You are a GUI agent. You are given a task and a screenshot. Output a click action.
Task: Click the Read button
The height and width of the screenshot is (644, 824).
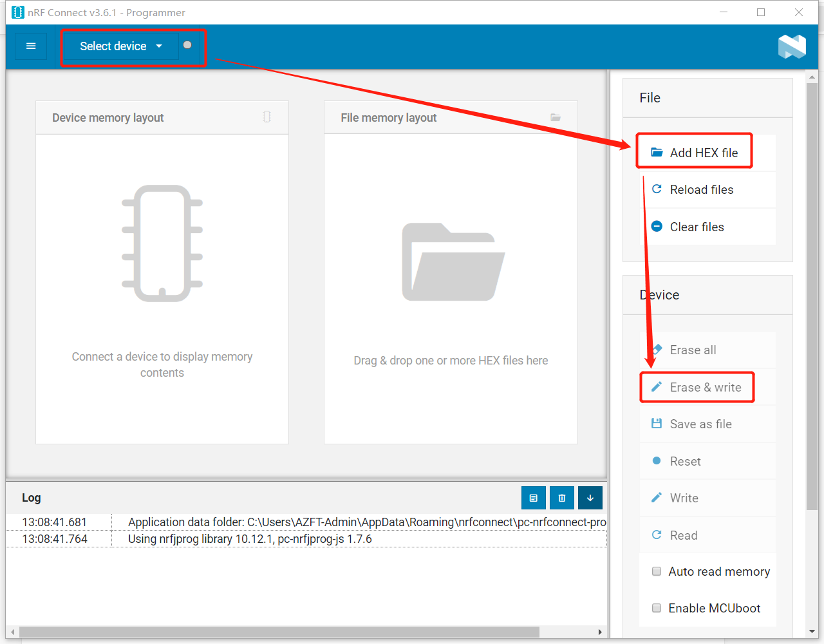[x=707, y=535]
